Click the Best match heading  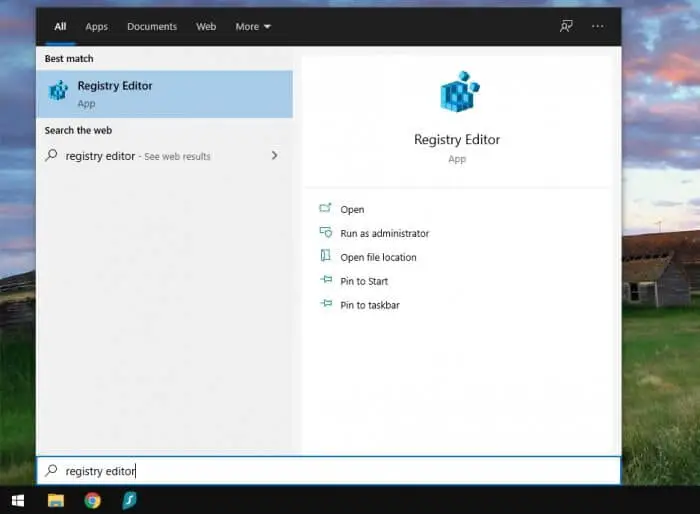[x=69, y=59]
